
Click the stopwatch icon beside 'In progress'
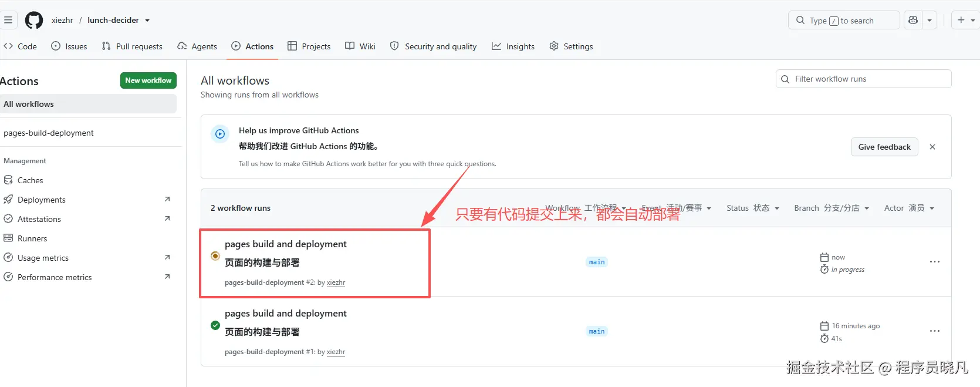coord(824,270)
